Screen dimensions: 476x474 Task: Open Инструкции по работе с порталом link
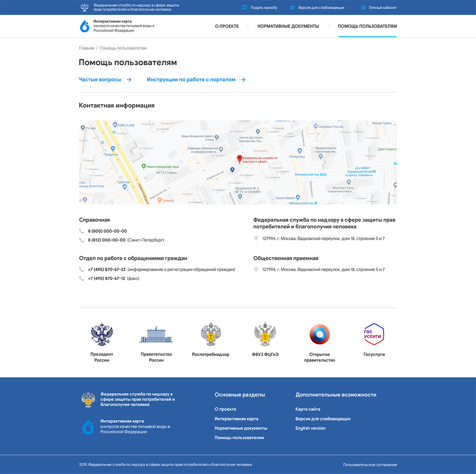click(191, 79)
